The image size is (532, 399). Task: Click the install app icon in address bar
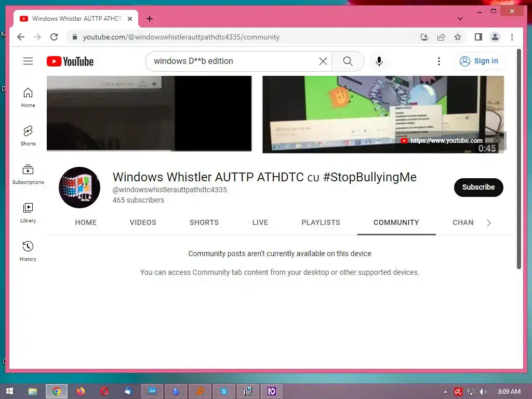coord(424,37)
